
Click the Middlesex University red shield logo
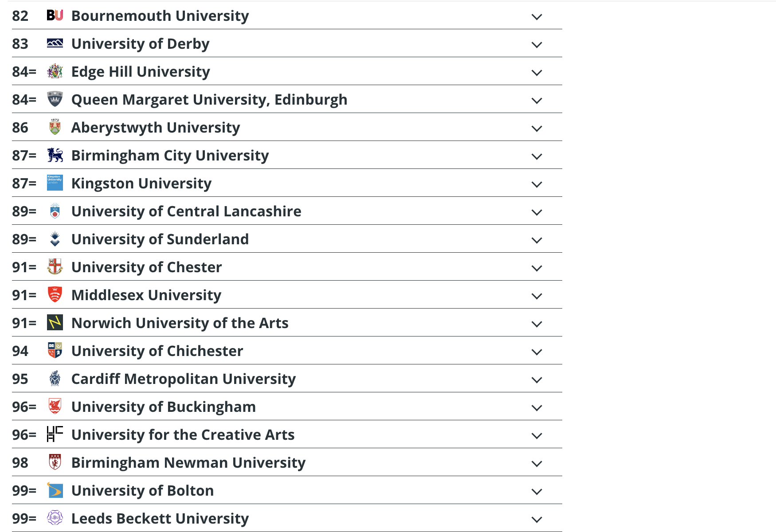click(x=55, y=294)
